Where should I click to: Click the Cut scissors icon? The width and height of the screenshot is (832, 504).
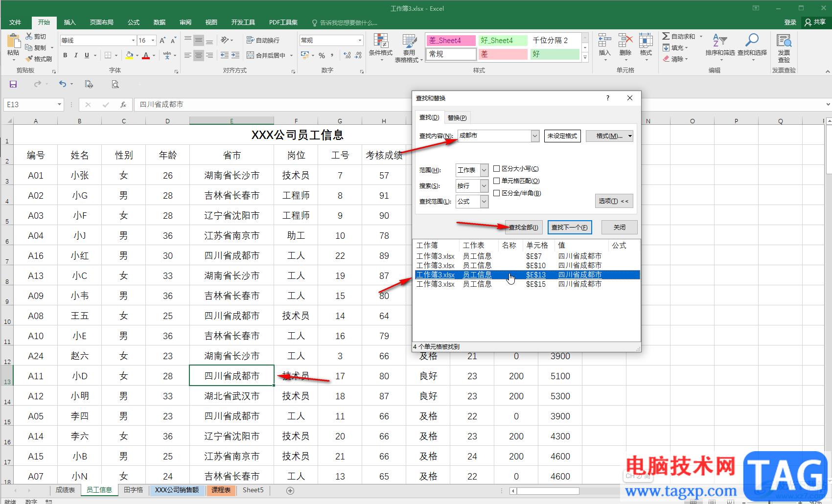(x=29, y=36)
